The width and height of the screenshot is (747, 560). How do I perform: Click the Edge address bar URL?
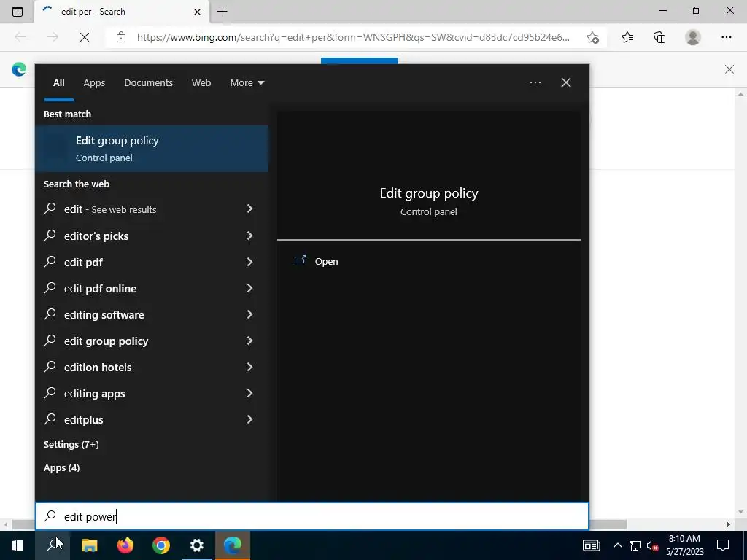coord(353,37)
